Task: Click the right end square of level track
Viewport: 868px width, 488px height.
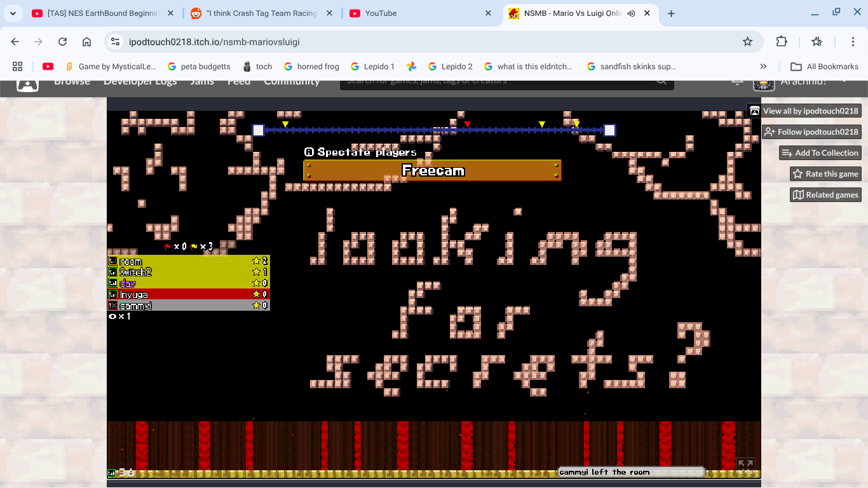Action: 609,130
